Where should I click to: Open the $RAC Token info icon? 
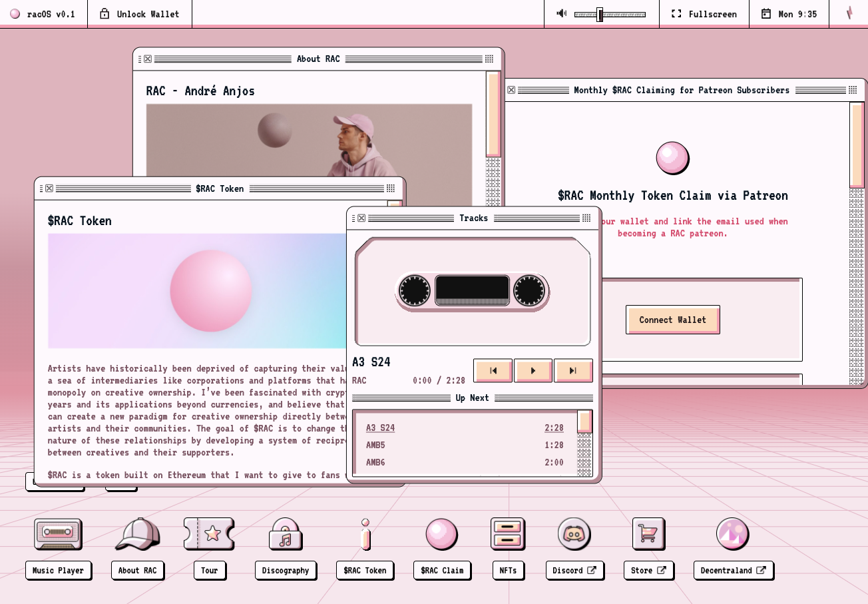coord(365,534)
